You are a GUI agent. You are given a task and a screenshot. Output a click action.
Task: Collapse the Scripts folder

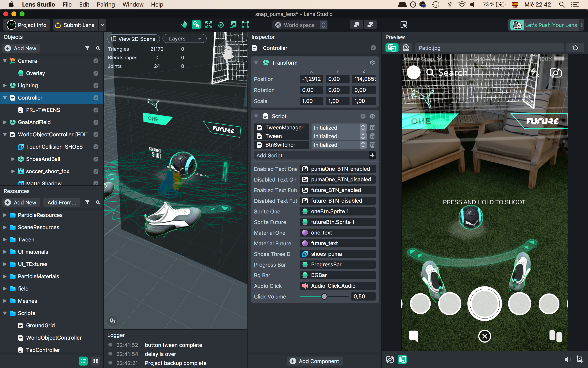(5, 313)
